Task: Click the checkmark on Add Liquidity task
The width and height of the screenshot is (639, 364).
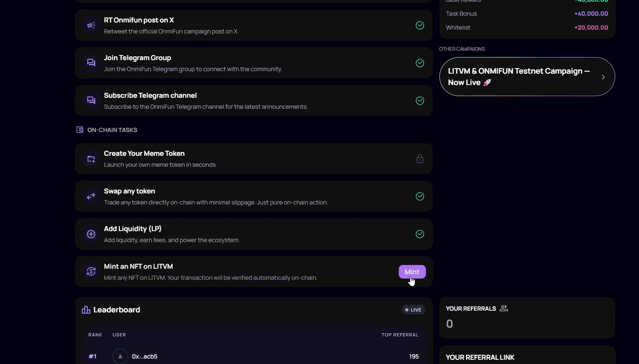Action: (x=420, y=234)
